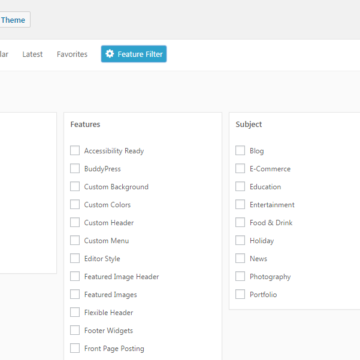Viewport: 360px width, 360px height.
Task: Tick the Custom Background checkbox
Action: (75, 186)
